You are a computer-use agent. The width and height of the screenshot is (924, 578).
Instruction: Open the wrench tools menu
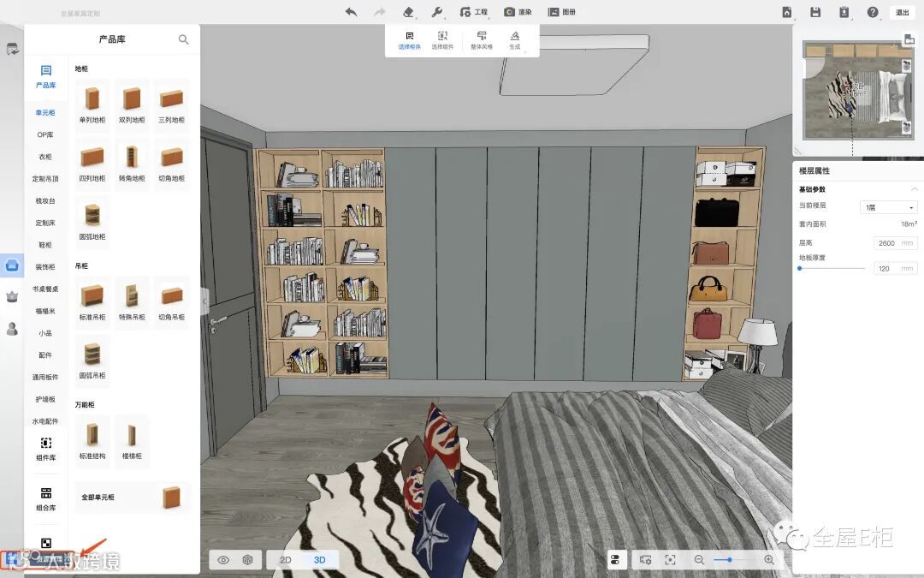pyautogui.click(x=436, y=12)
